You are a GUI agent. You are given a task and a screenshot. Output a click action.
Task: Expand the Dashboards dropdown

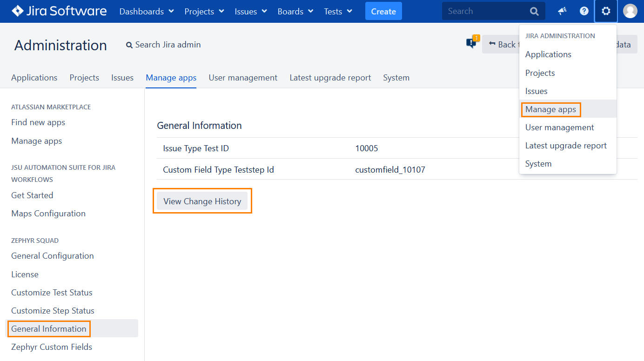[x=147, y=11]
